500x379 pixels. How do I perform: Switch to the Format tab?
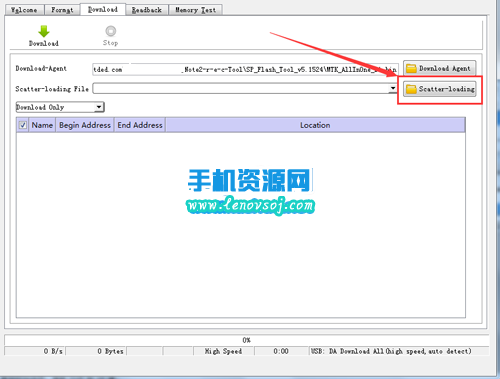62,10
